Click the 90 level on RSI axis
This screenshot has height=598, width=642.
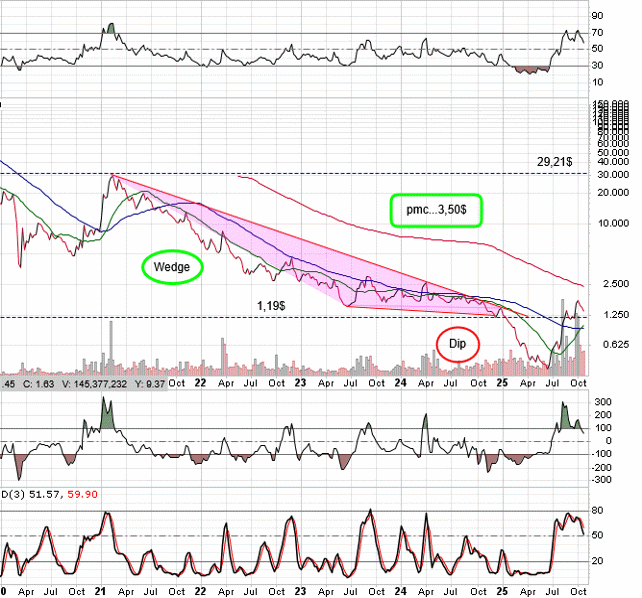(597, 16)
